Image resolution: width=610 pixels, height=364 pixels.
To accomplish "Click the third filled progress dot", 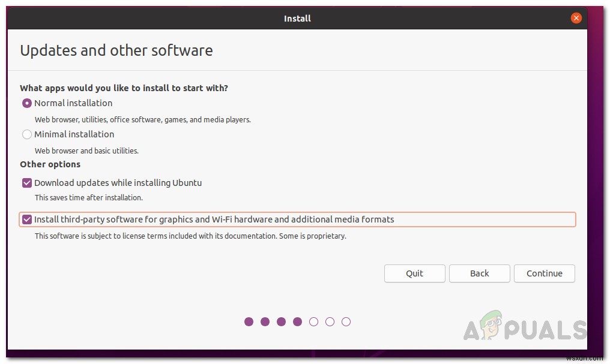I will 282,322.
